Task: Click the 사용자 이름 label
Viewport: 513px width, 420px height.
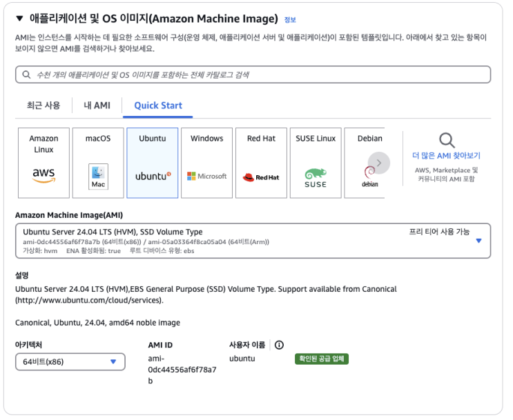Action: click(x=247, y=345)
